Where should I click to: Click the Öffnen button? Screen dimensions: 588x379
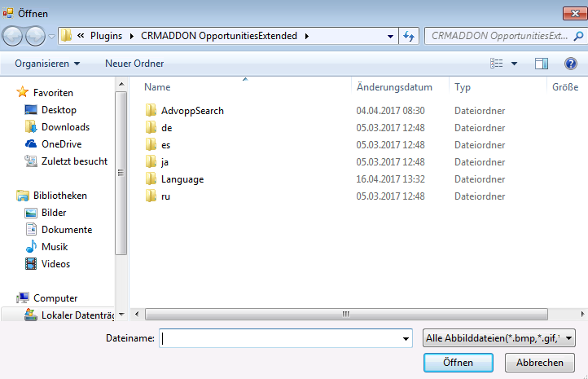(x=459, y=363)
